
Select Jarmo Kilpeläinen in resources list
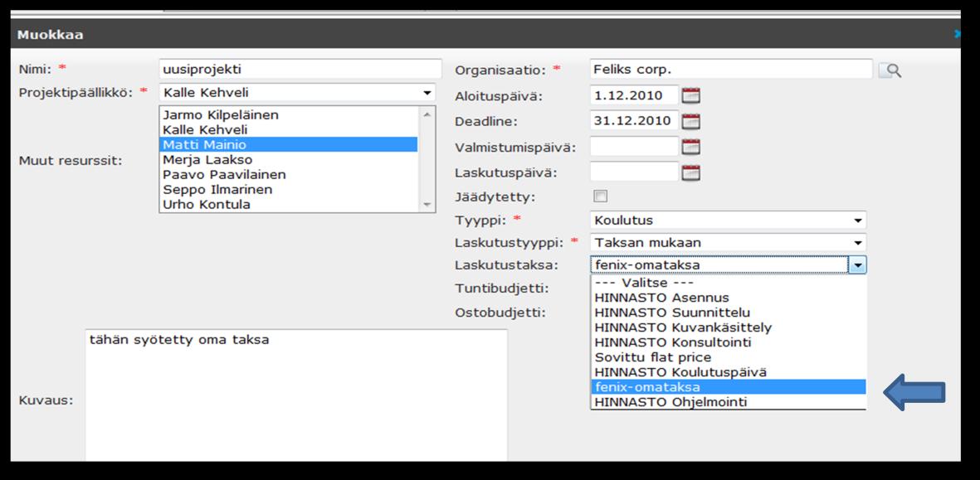click(x=289, y=115)
